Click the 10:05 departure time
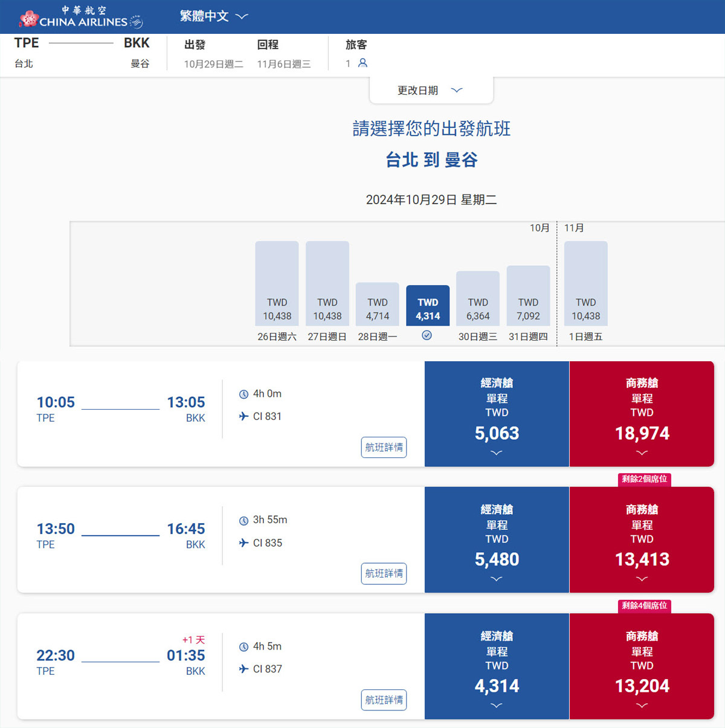 pos(56,402)
